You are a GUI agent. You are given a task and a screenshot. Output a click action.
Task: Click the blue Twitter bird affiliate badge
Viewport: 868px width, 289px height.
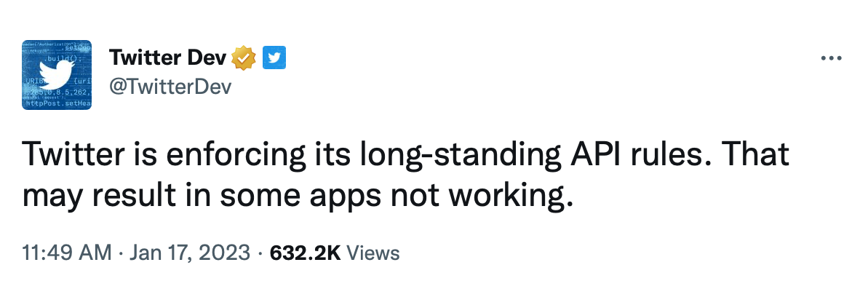click(x=274, y=58)
